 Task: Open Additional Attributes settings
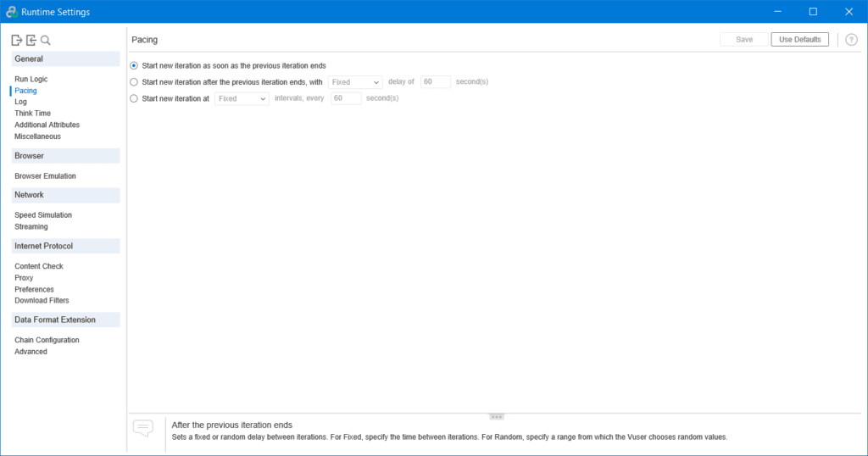coord(47,125)
